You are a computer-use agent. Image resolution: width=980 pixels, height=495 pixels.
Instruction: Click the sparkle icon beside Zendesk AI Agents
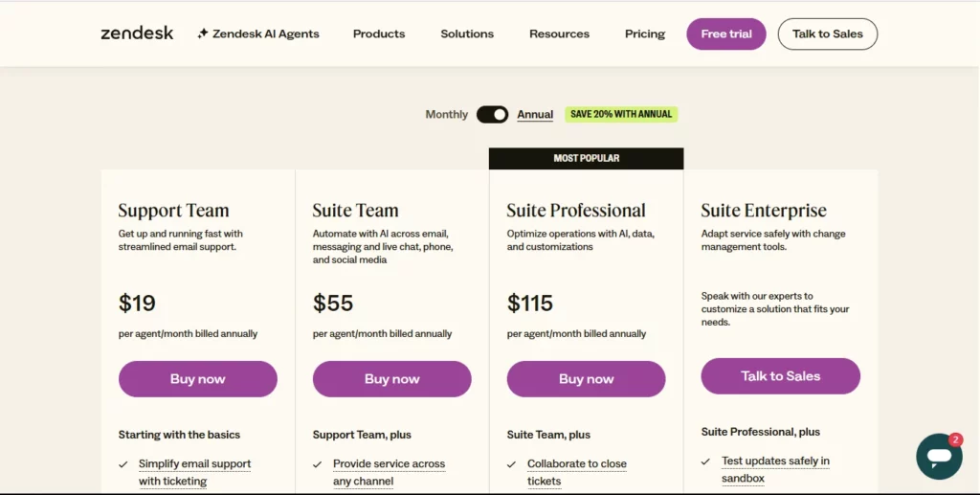(x=202, y=34)
